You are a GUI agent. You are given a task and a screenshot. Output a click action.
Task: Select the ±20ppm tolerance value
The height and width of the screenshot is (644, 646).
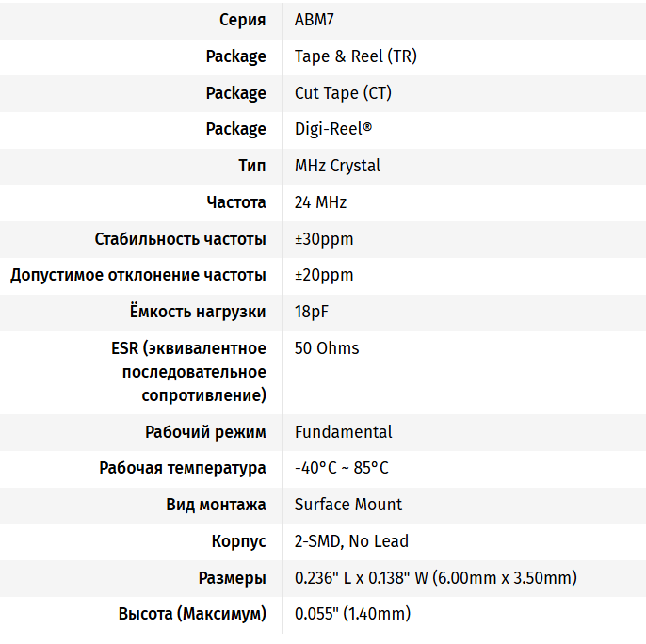[324, 275]
